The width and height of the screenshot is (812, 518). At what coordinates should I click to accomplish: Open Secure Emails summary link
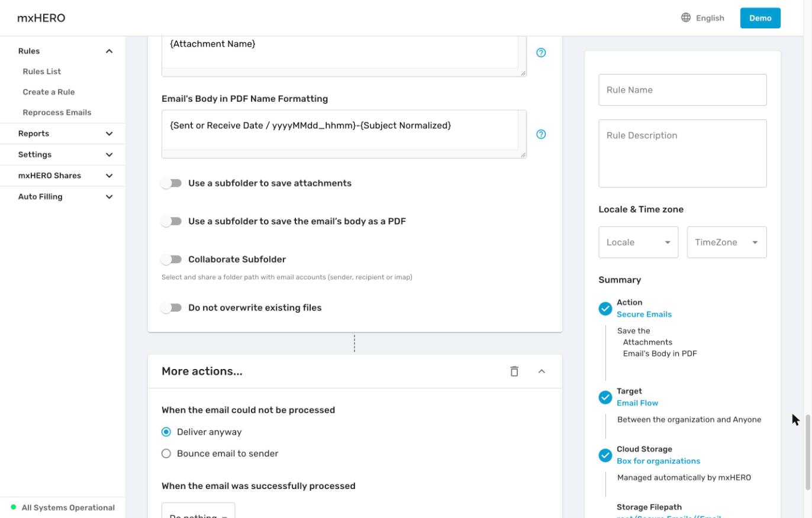(x=644, y=315)
